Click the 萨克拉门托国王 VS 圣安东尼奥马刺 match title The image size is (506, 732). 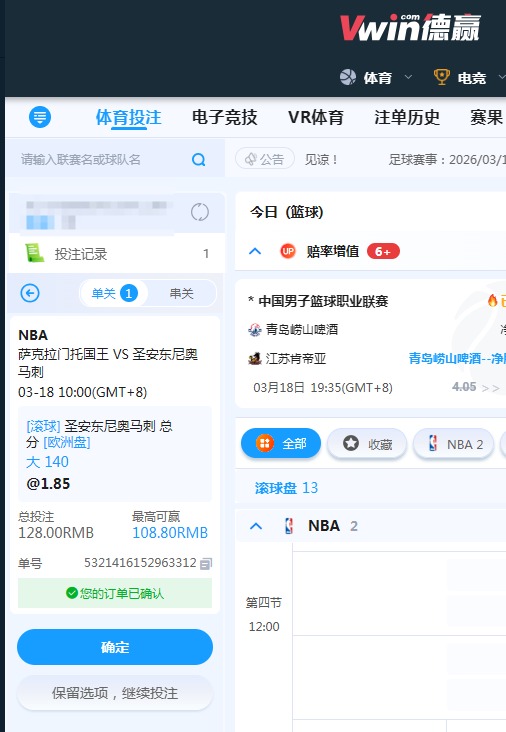[108, 363]
